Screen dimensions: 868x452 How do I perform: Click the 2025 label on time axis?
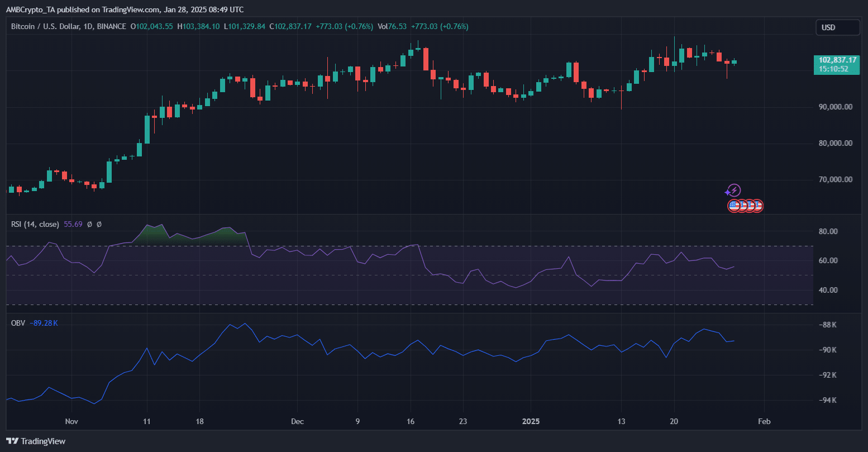[x=530, y=421]
